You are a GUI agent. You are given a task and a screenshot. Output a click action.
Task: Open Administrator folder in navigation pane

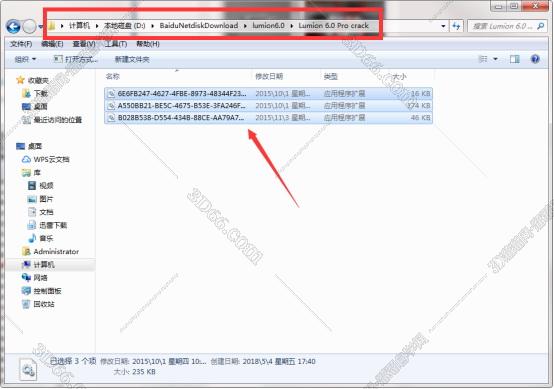tap(56, 252)
